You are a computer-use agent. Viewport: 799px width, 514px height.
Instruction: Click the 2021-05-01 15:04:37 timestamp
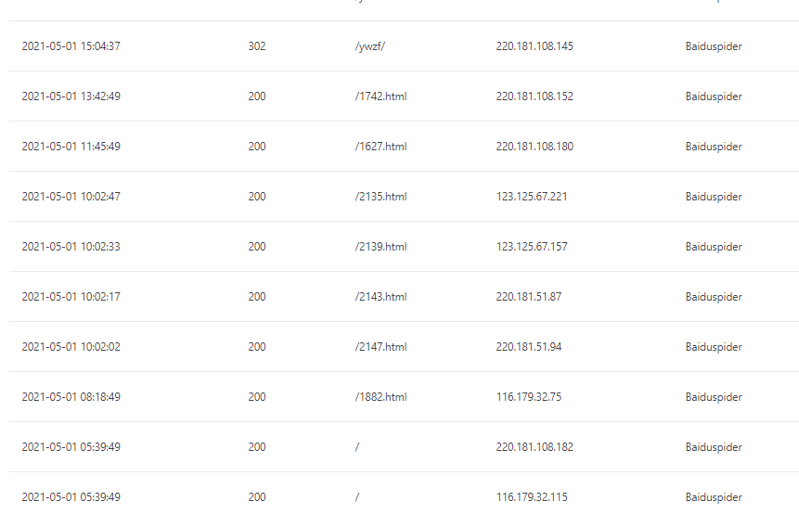(71, 47)
